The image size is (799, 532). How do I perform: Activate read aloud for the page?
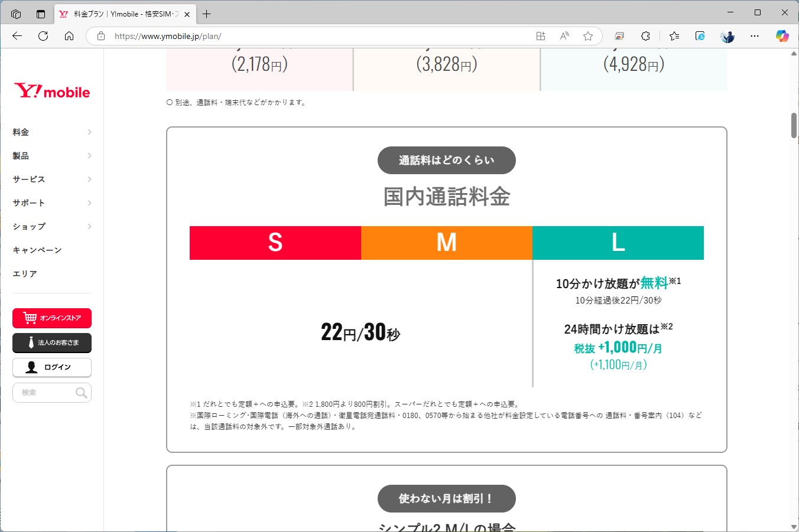(x=564, y=36)
